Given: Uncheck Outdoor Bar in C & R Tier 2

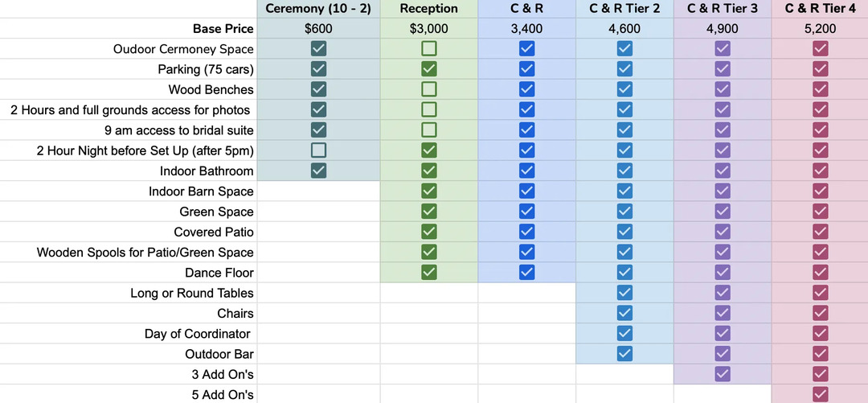Looking at the screenshot, I should pos(624,354).
